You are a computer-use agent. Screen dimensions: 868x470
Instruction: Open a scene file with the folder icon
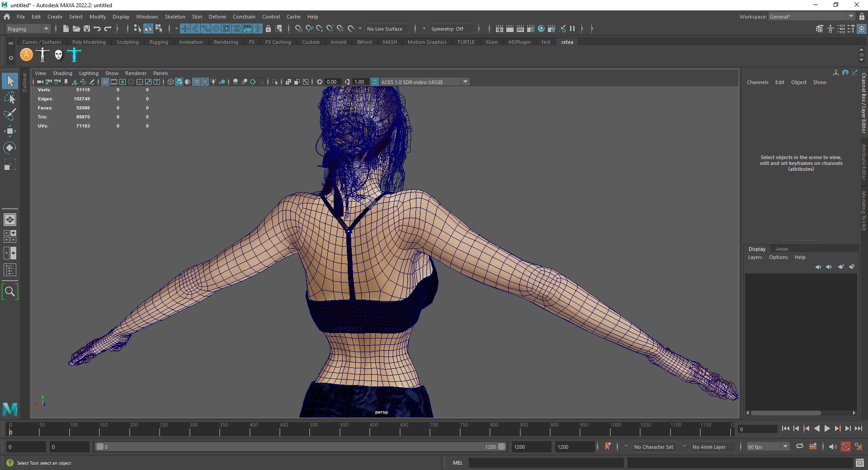pyautogui.click(x=76, y=28)
